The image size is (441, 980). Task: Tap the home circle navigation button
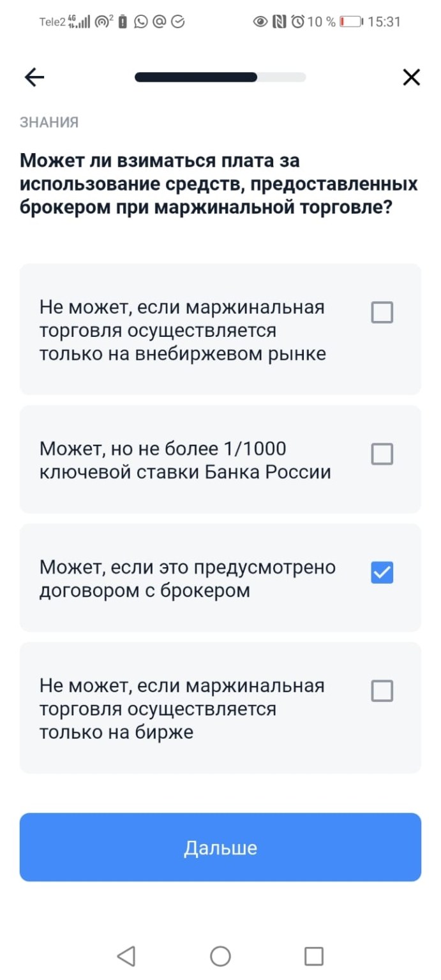pyautogui.click(x=220, y=956)
